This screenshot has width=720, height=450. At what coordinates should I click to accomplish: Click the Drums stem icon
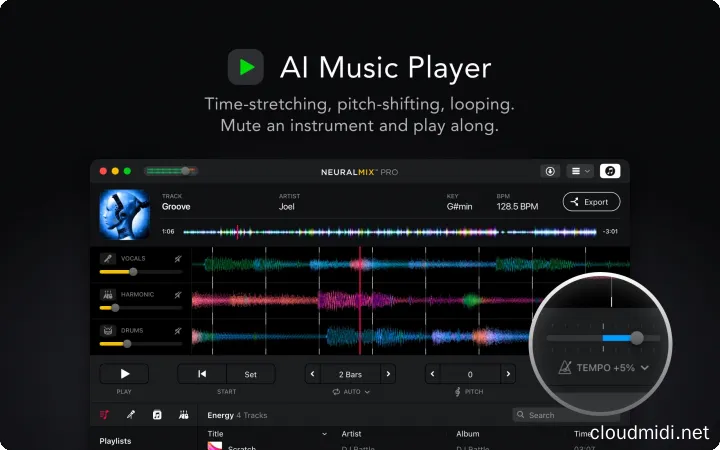108,330
